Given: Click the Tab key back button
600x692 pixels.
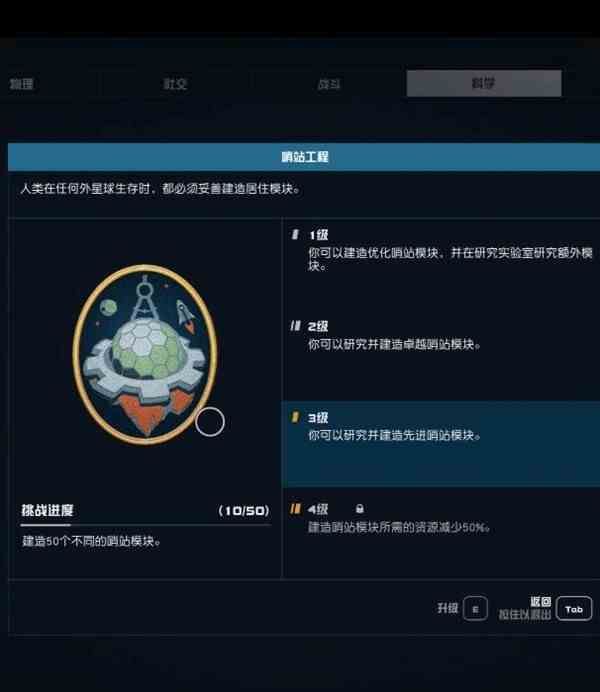Looking at the screenshot, I should click(574, 609).
